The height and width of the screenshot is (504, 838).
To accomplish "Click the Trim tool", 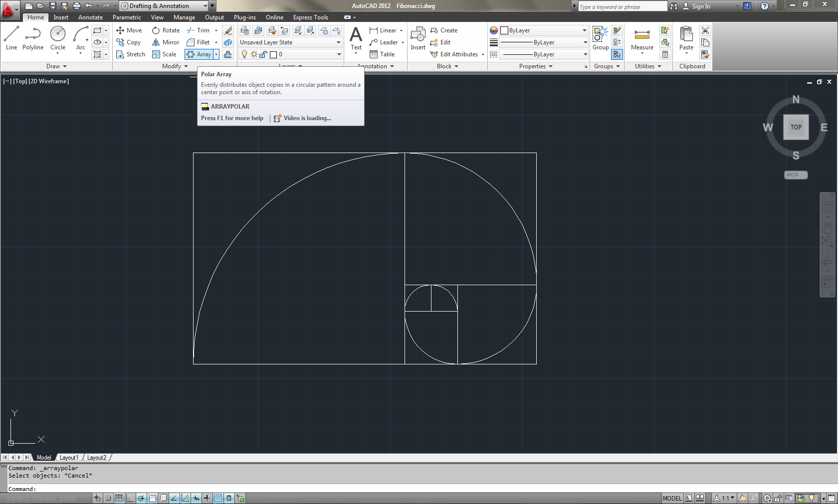I will [x=198, y=30].
